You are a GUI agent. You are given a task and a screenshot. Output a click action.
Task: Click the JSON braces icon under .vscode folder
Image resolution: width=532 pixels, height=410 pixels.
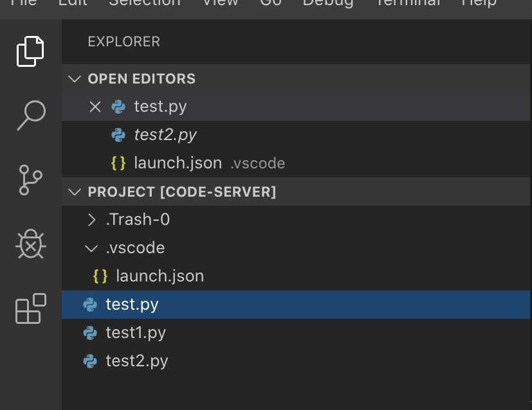click(100, 276)
